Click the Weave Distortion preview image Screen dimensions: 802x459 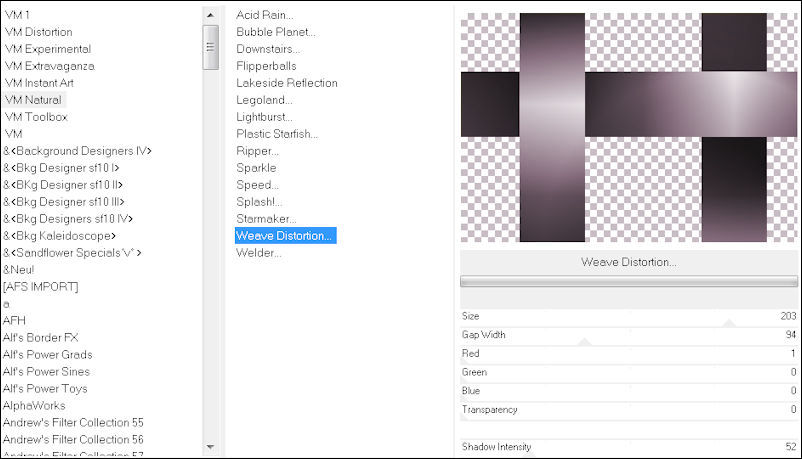point(629,127)
